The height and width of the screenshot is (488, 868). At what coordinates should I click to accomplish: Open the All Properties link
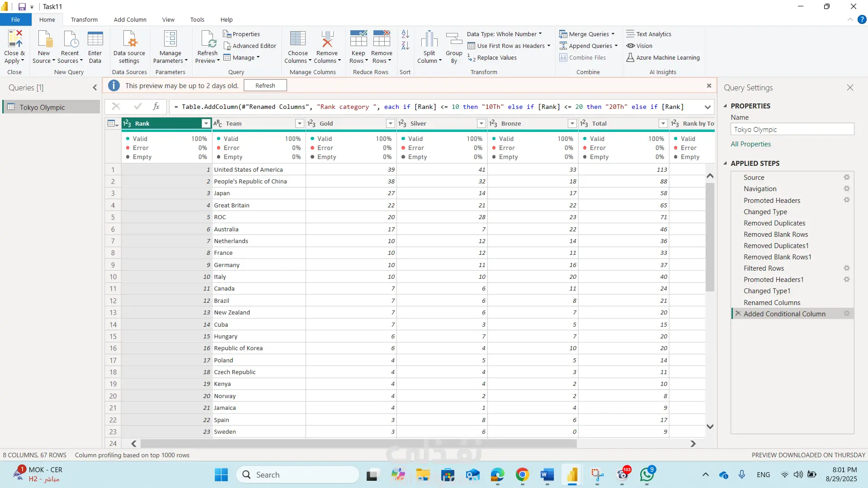pyautogui.click(x=751, y=144)
